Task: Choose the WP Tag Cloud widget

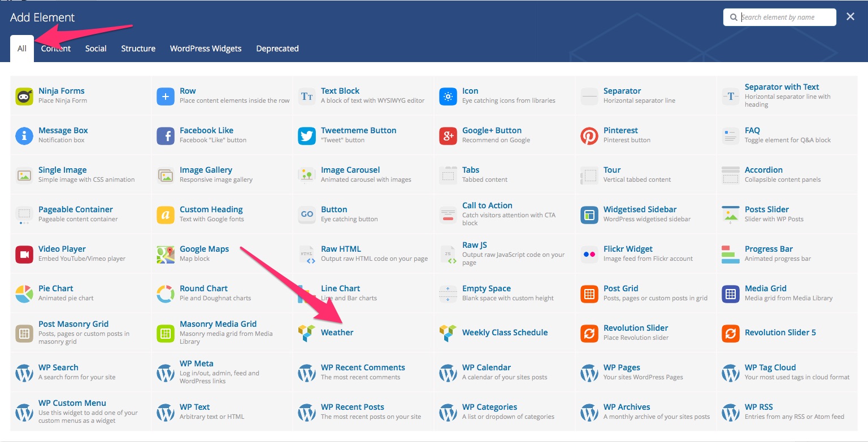Action: [787, 372]
